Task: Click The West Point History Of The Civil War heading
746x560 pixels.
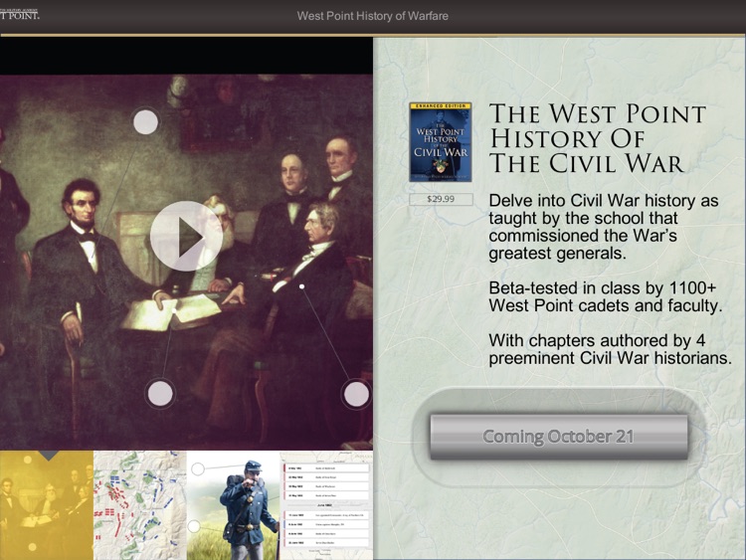Action: pyautogui.click(x=598, y=138)
